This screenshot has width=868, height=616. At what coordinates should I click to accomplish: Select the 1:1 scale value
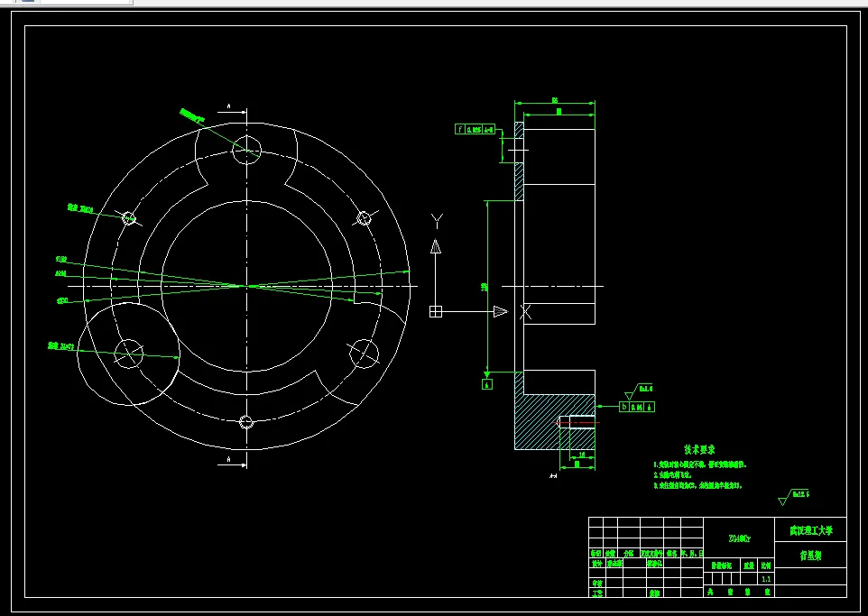tap(766, 579)
